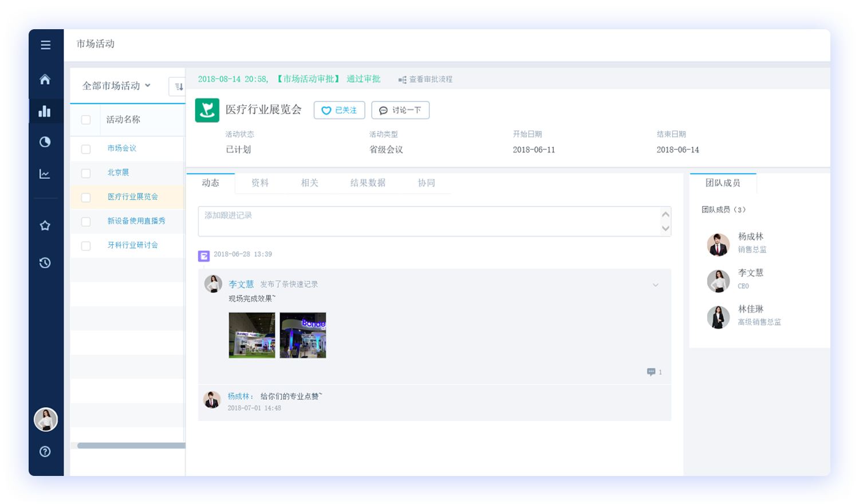Open team member 林佳琳's avatar
Image resolution: width=859 pixels, height=504 pixels.
click(x=718, y=317)
